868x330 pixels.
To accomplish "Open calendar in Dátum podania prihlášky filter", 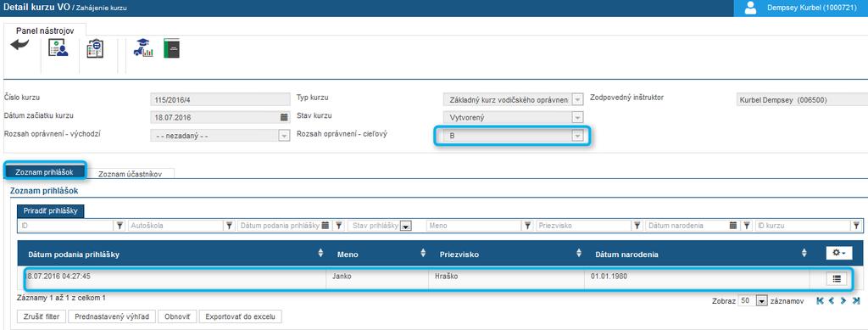I will (x=325, y=226).
